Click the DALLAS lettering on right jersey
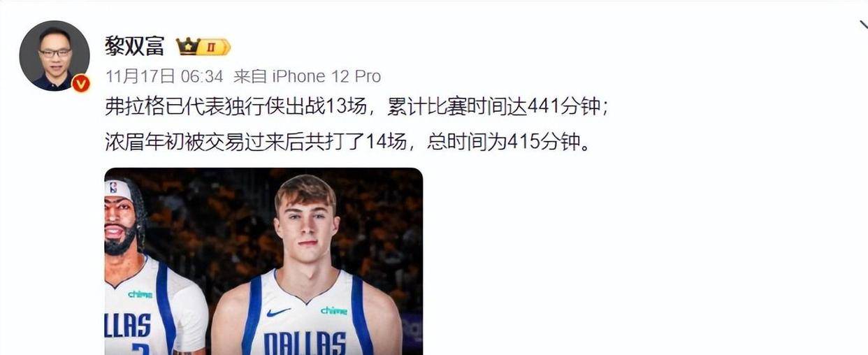This screenshot has width=868, height=355. [305, 343]
